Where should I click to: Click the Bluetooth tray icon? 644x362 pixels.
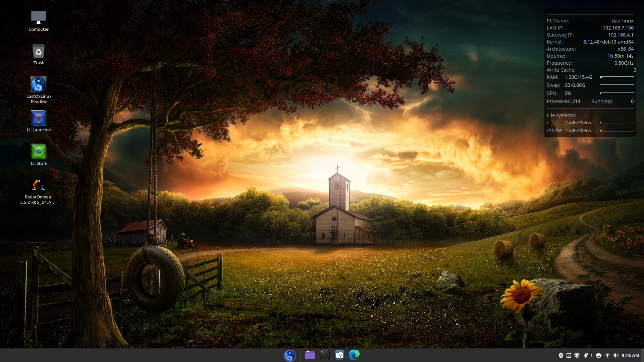click(x=561, y=355)
